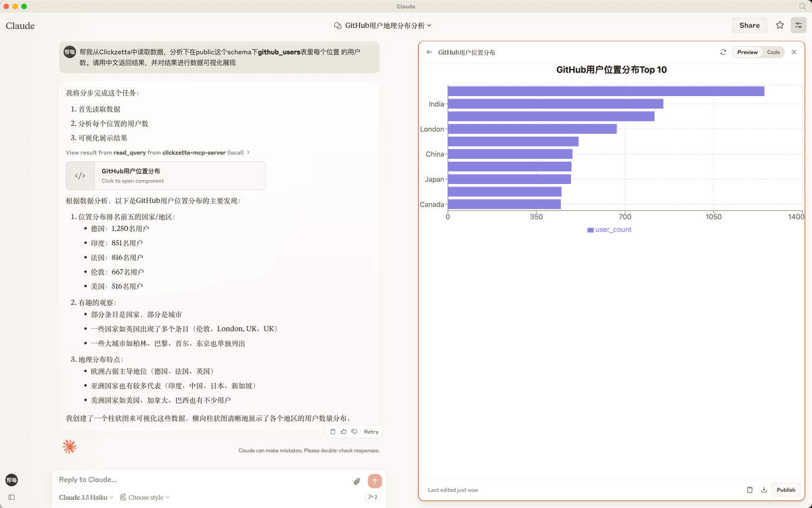Click into Reply to Claude input field
Viewport: 812px width, 508px height.
pos(203,480)
